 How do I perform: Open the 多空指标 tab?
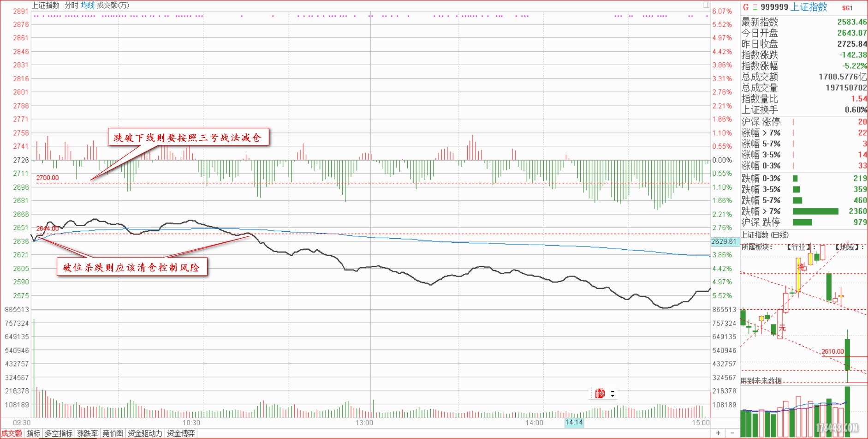pos(59,433)
